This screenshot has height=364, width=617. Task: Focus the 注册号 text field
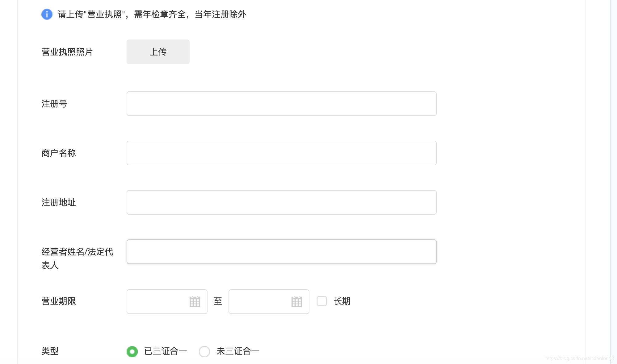tap(282, 104)
